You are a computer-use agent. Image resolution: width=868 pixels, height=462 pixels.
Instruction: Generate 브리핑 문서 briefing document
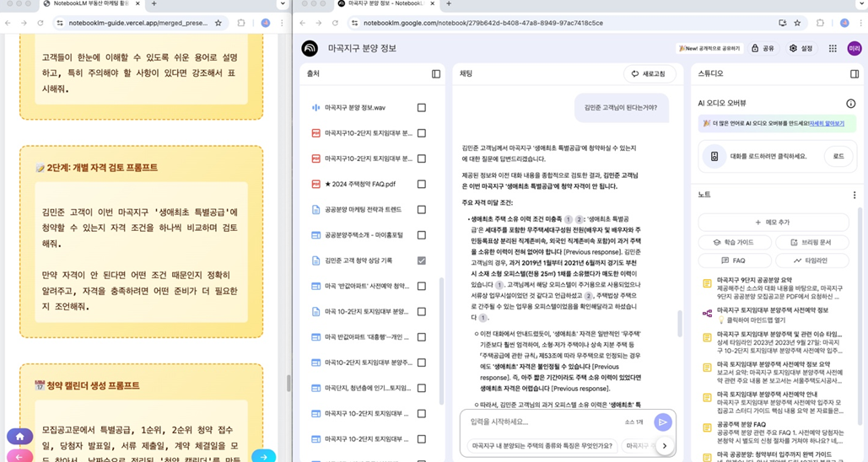811,242
